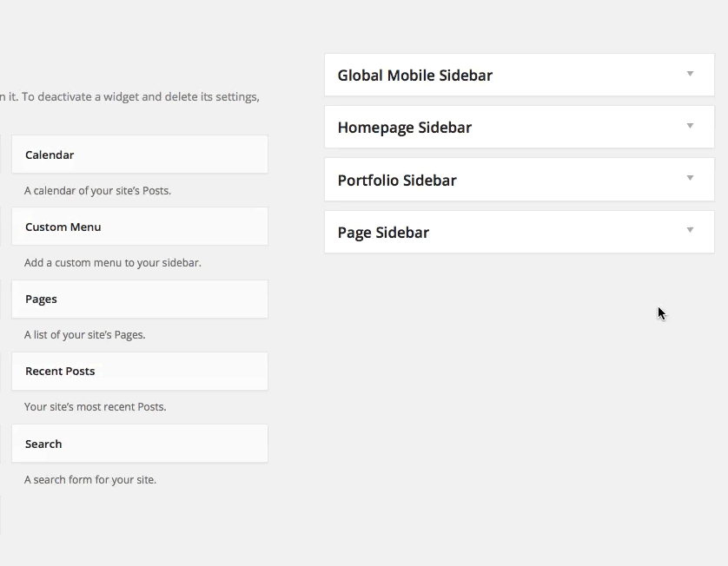The width and height of the screenshot is (728, 566).
Task: Click the Search widget description text
Action: (90, 479)
